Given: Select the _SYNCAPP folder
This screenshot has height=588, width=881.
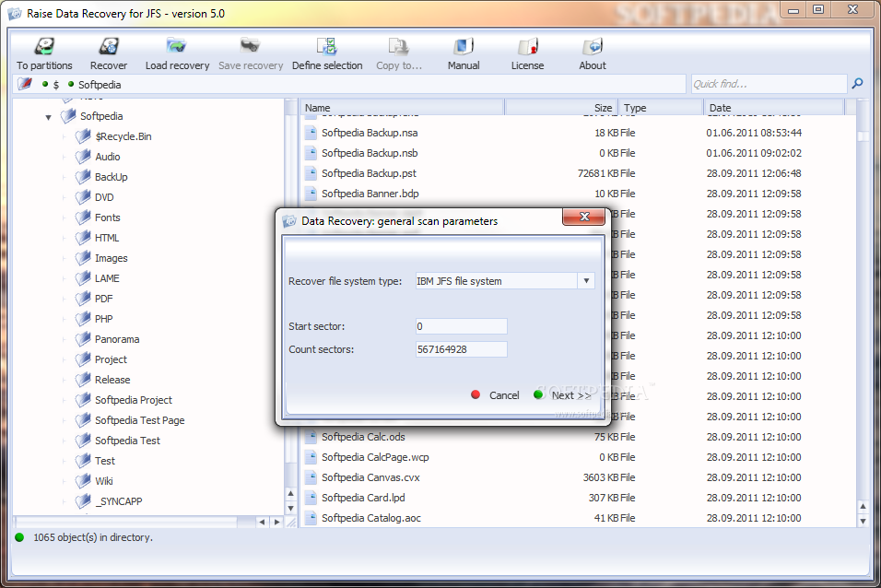Looking at the screenshot, I should click(118, 500).
